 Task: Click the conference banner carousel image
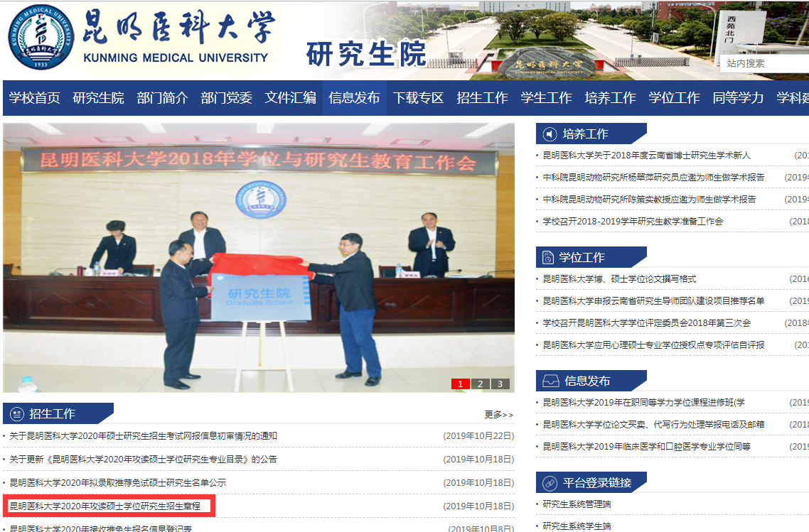click(x=259, y=257)
